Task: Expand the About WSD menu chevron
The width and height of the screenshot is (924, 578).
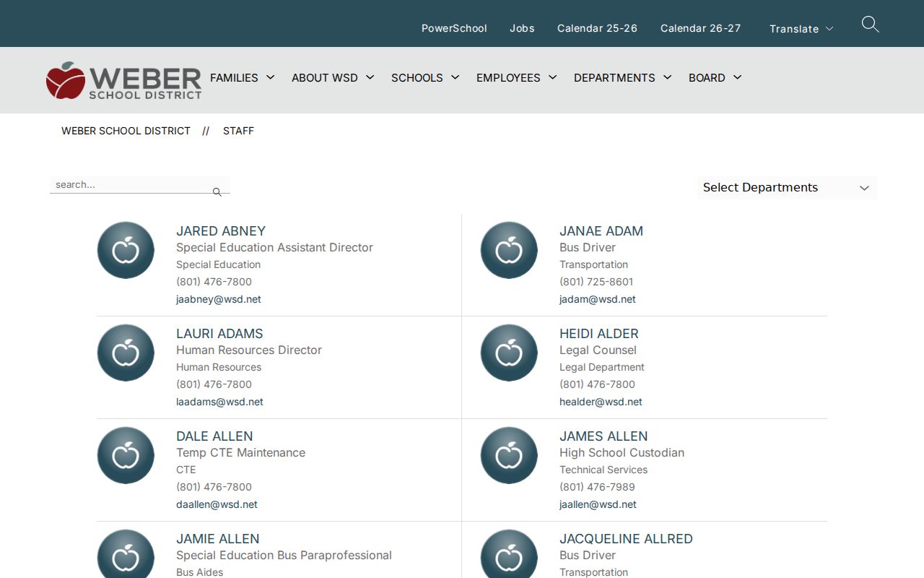Action: (370, 77)
